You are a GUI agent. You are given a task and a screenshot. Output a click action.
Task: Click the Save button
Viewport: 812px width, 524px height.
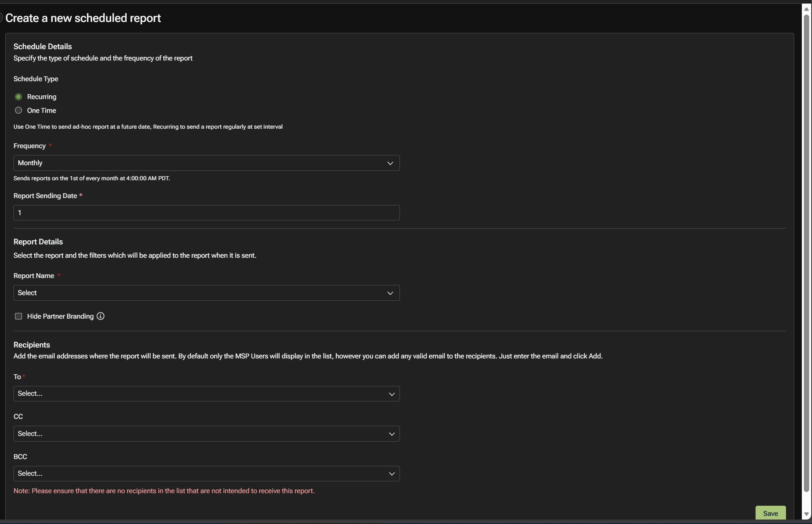click(x=770, y=513)
